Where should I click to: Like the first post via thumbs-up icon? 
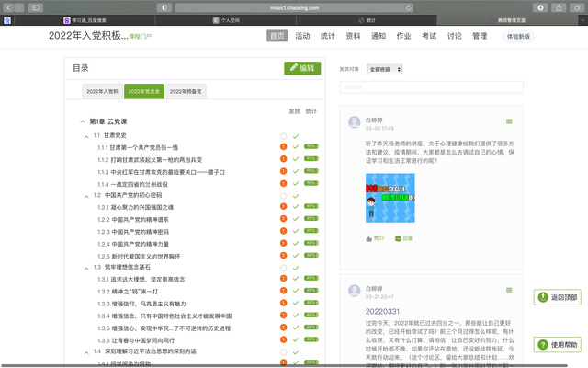point(369,238)
